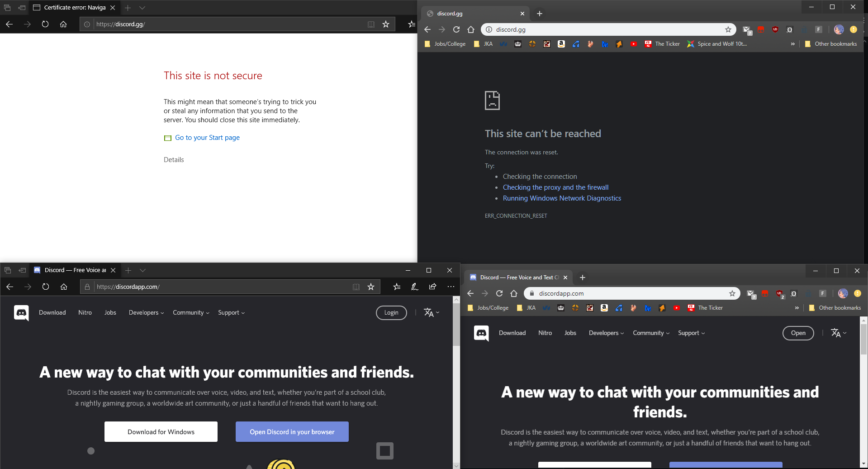This screenshot has width=868, height=469.
Task: Expand the Community menu in the bottom Chrome Discord page
Action: tap(651, 333)
